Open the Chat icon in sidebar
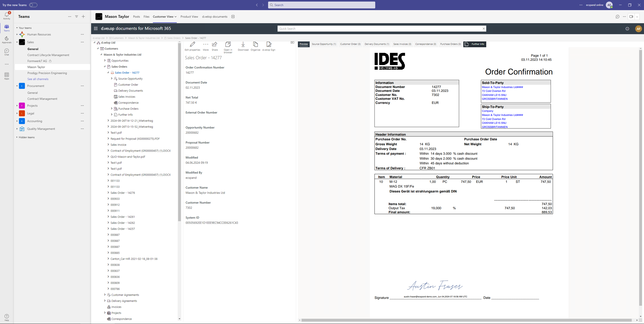 (x=7, y=52)
